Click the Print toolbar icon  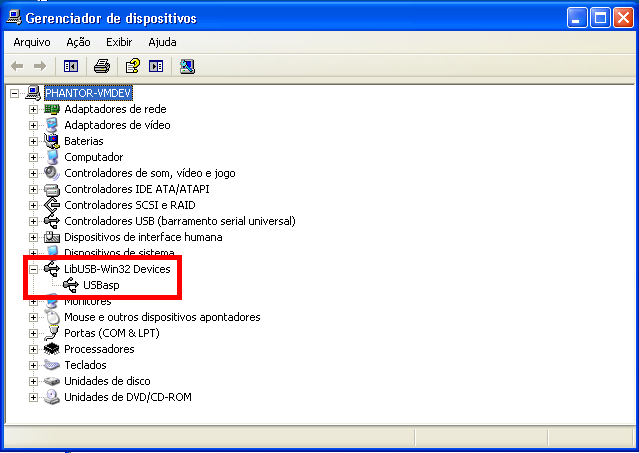101,66
